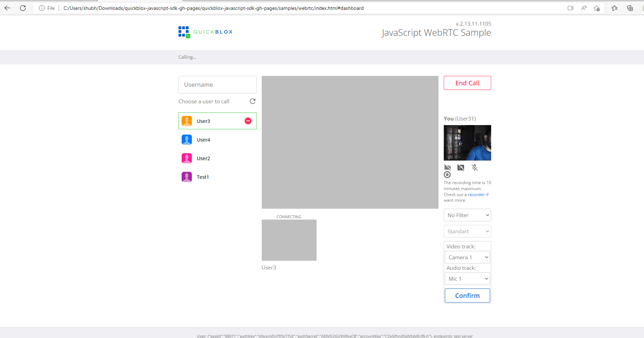
Task: Click the You (User31) label
Action: click(x=460, y=118)
